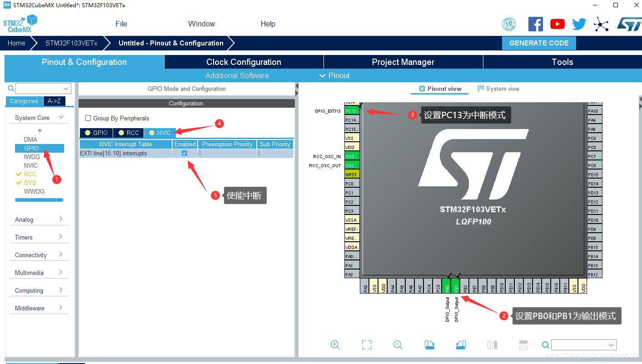Open the Pinout dropdown menu
Viewport: 642px width, 364px height.
pos(334,75)
